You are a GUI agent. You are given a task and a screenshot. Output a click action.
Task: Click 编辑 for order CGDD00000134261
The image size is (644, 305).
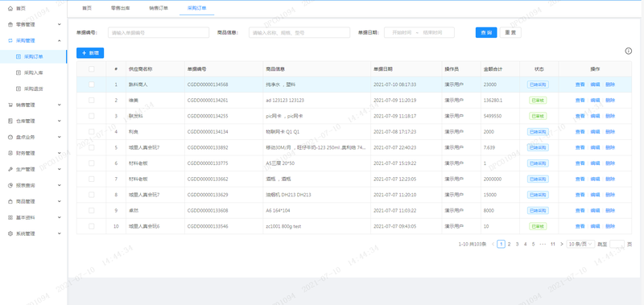pos(595,100)
